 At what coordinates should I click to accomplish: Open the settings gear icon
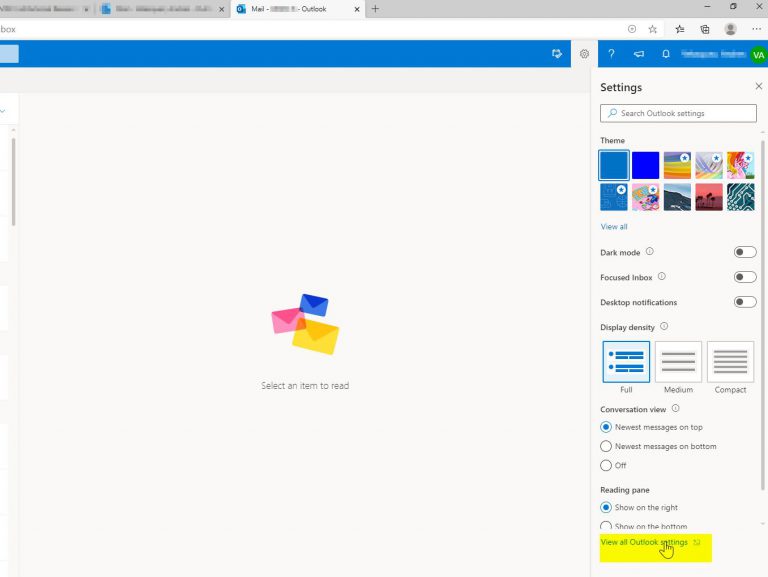pyautogui.click(x=584, y=54)
